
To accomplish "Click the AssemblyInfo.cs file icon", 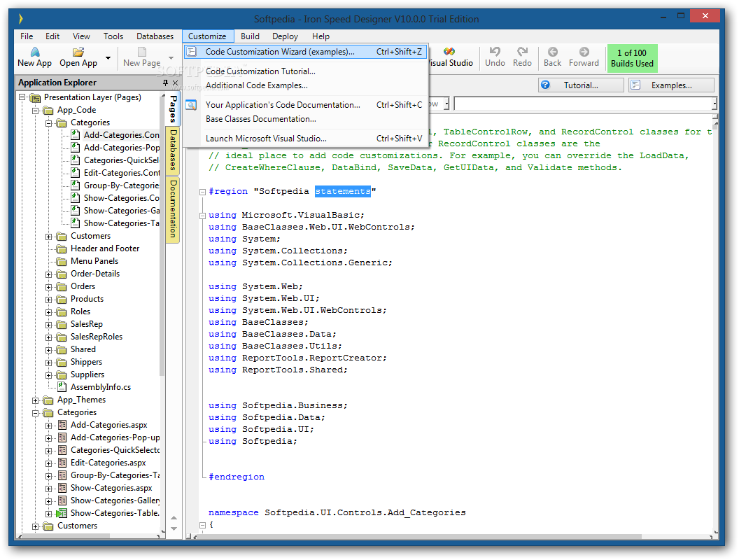I will click(62, 386).
